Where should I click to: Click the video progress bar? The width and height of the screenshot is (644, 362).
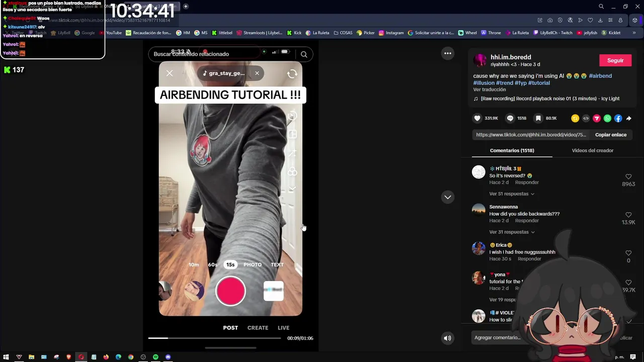[x=214, y=338]
